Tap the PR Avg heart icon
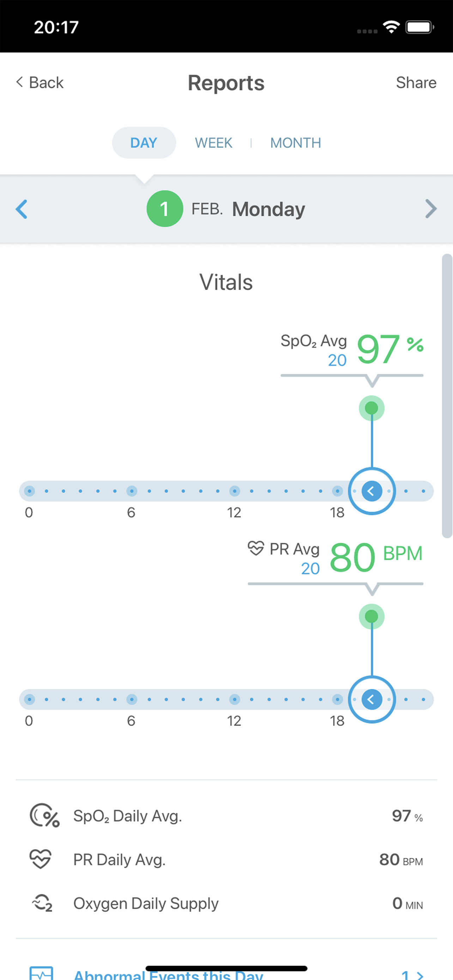Image resolution: width=453 pixels, height=980 pixels. (255, 548)
